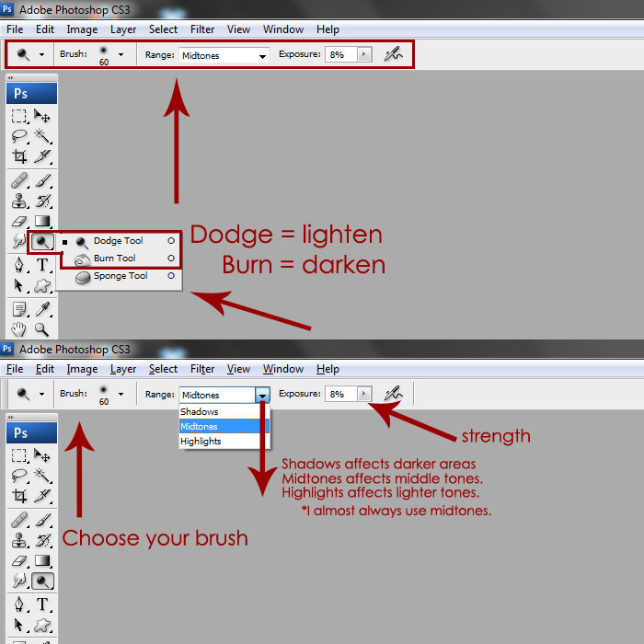This screenshot has width=644, height=644.
Task: Select Highlights in the Range dropdown list
Action: (x=224, y=441)
